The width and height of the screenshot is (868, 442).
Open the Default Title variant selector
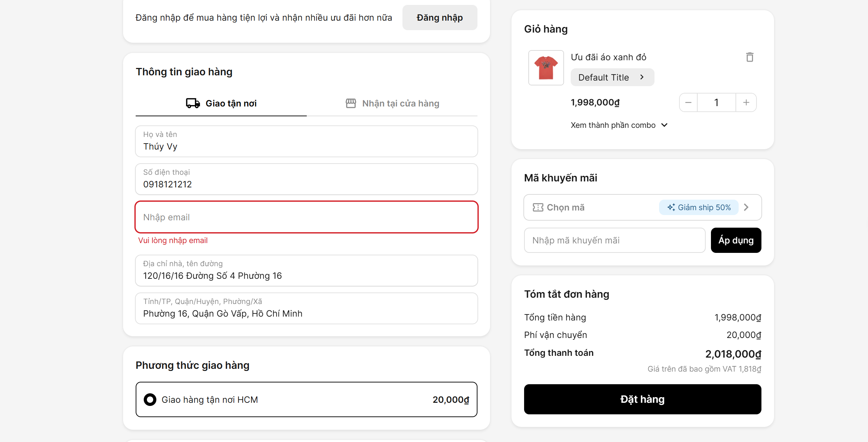click(x=612, y=77)
